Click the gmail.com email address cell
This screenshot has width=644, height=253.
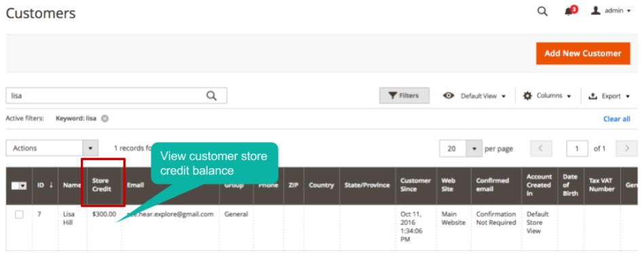(170, 214)
